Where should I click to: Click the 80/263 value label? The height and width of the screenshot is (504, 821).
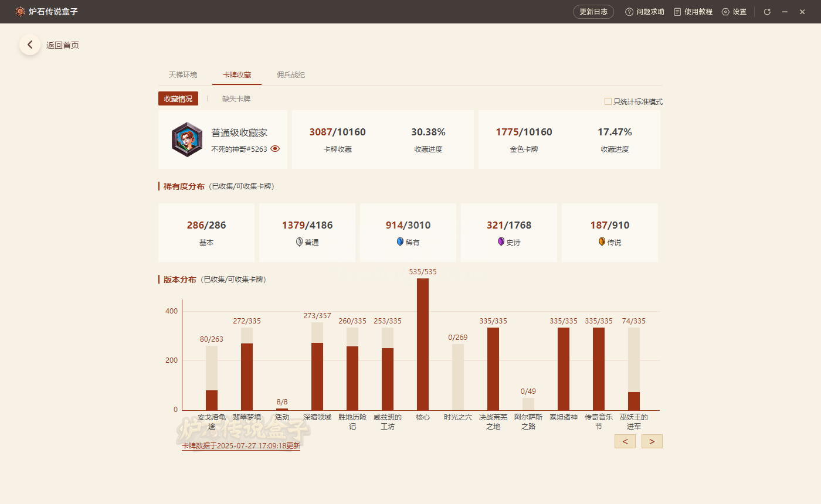coord(212,339)
